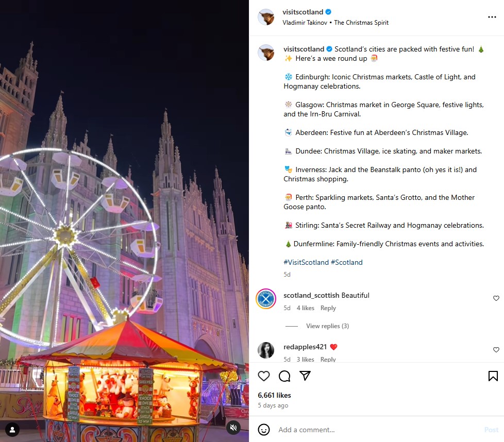The height and width of the screenshot is (442, 504).
Task: Save the post with the bookmark icon
Action: (x=493, y=376)
